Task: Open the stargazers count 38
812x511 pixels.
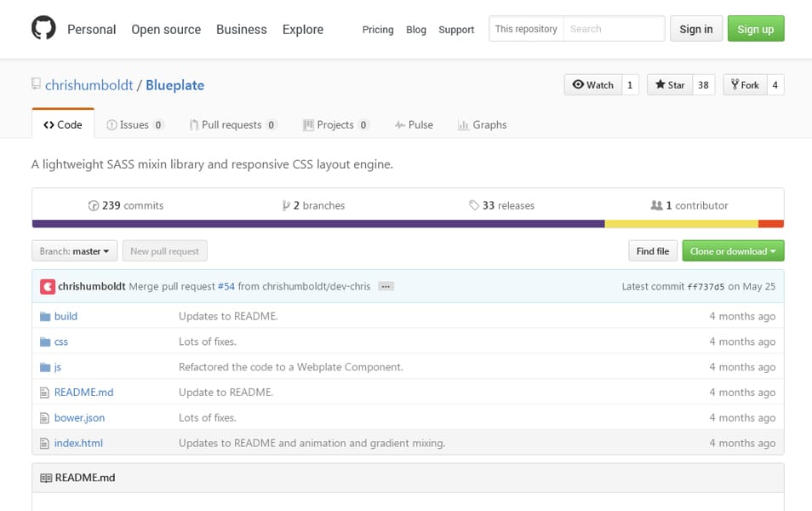Action: (x=703, y=85)
